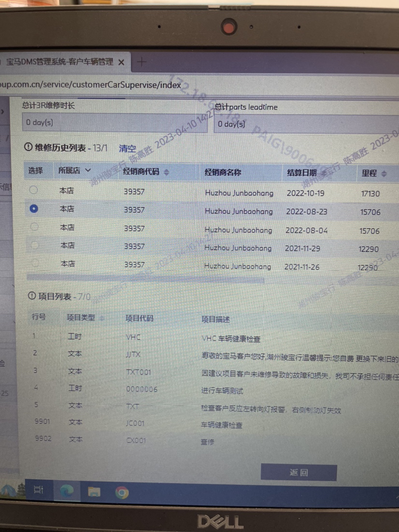Click the description 查修 in row 9902
Screen dimensions: 399x532
[208, 442]
